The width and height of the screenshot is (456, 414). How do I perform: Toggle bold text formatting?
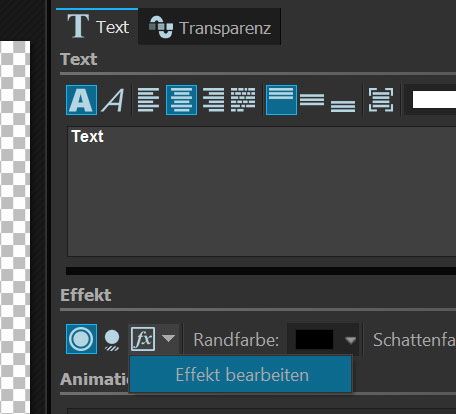pyautogui.click(x=81, y=100)
